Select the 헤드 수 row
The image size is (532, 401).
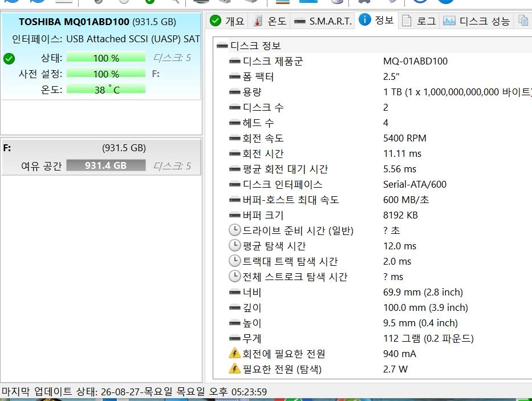coord(380,123)
